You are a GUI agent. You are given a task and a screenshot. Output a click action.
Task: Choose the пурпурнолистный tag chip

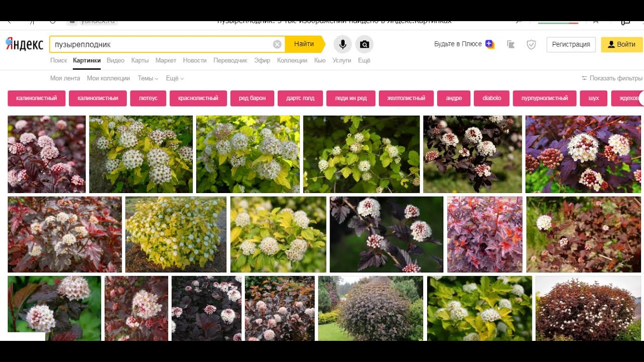(x=544, y=98)
